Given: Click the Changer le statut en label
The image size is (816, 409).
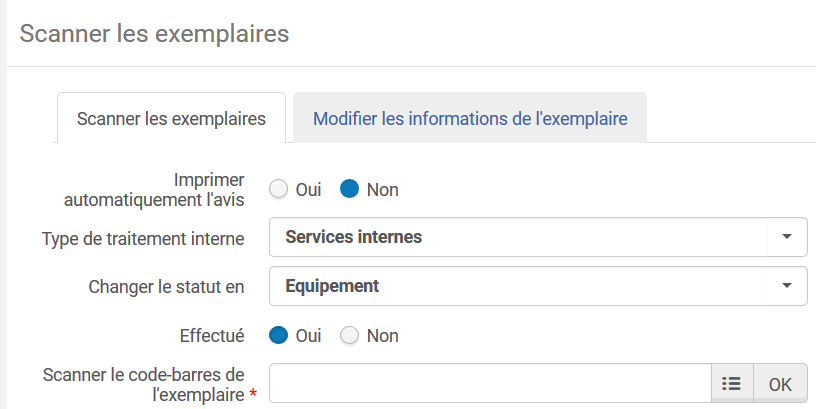Looking at the screenshot, I should coord(166,287).
